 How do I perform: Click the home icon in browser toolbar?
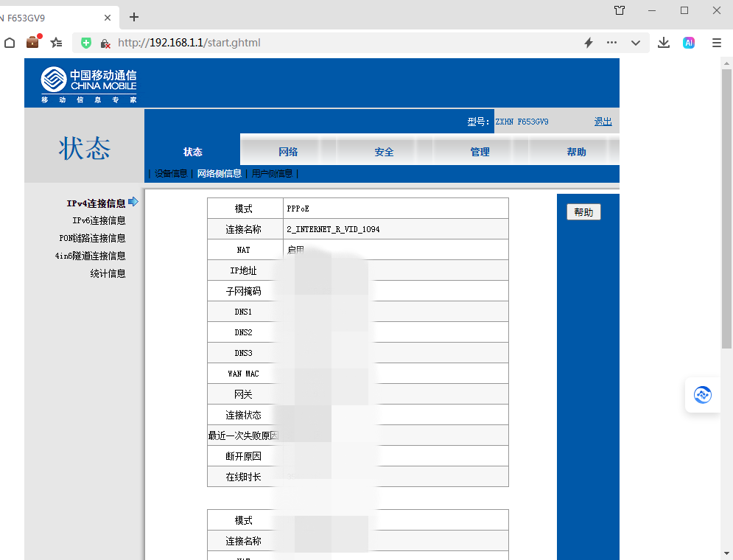pyautogui.click(x=10, y=43)
